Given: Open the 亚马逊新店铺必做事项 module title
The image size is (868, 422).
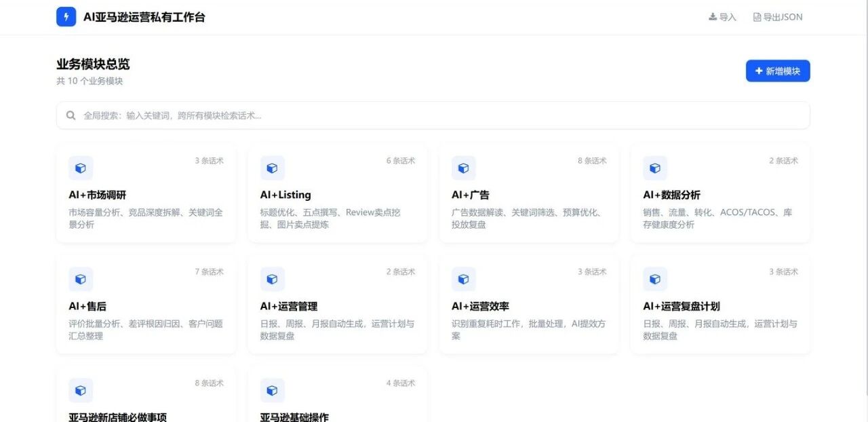Looking at the screenshot, I should [x=117, y=417].
